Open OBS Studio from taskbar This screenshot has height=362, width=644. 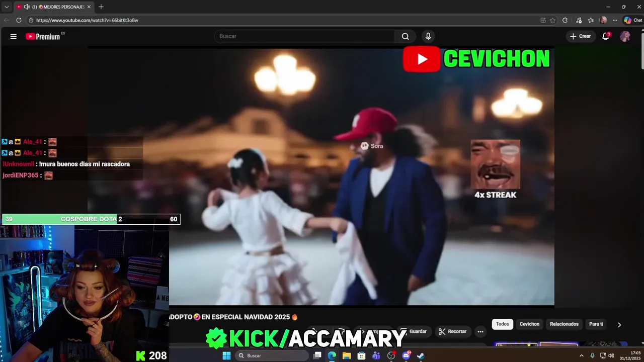pyautogui.click(x=391, y=355)
